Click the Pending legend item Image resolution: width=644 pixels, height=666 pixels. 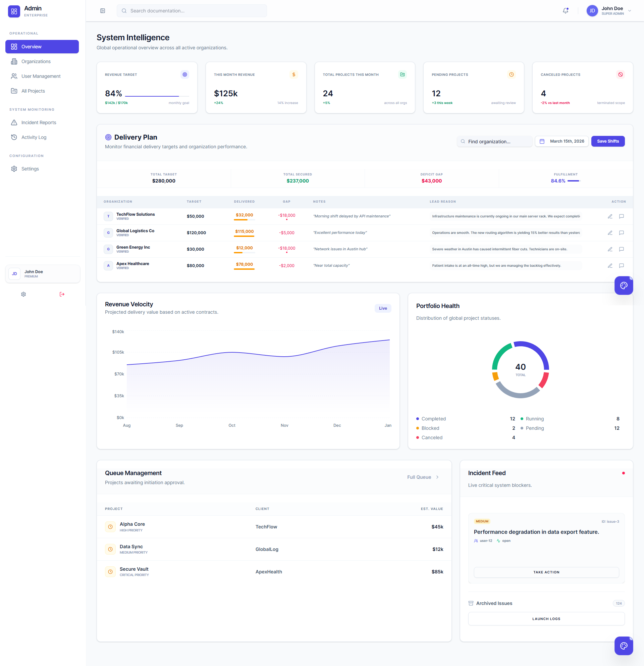(x=570, y=428)
